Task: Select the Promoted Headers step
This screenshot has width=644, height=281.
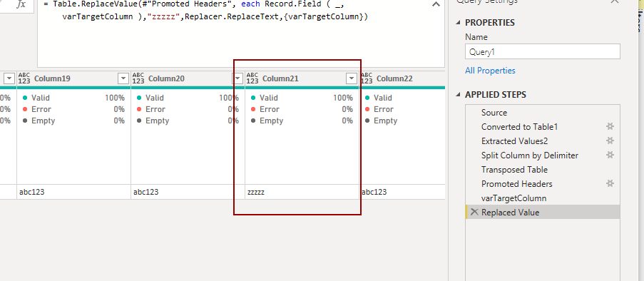Action: pos(543,183)
